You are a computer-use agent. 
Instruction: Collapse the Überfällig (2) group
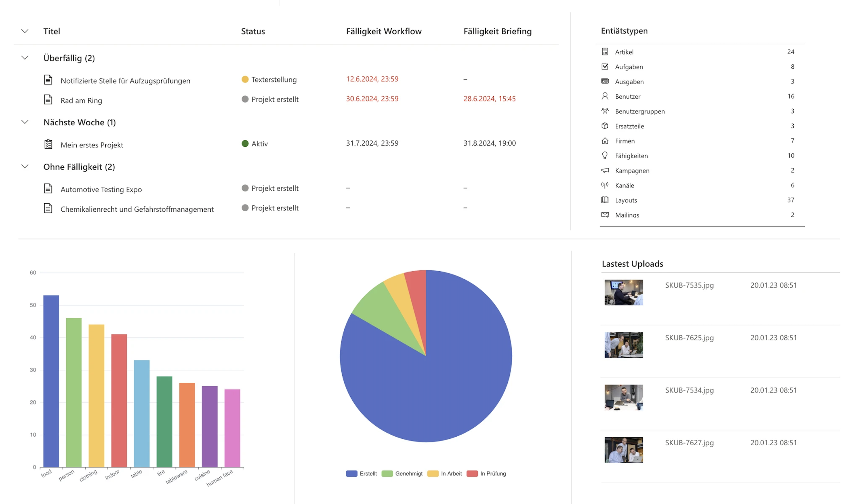tap(25, 58)
